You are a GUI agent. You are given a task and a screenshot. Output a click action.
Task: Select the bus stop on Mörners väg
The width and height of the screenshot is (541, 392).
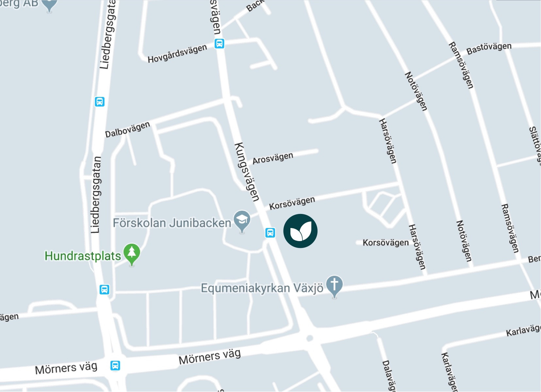coord(115,366)
